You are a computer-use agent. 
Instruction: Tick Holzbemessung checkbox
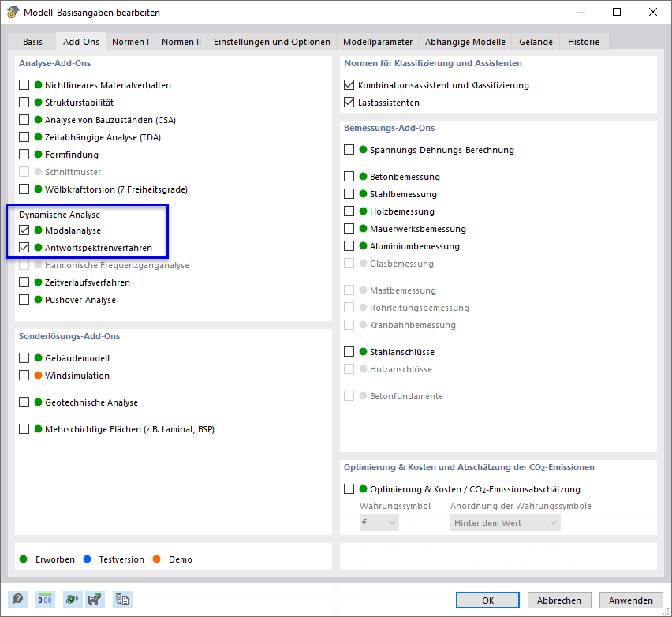pos(349,211)
